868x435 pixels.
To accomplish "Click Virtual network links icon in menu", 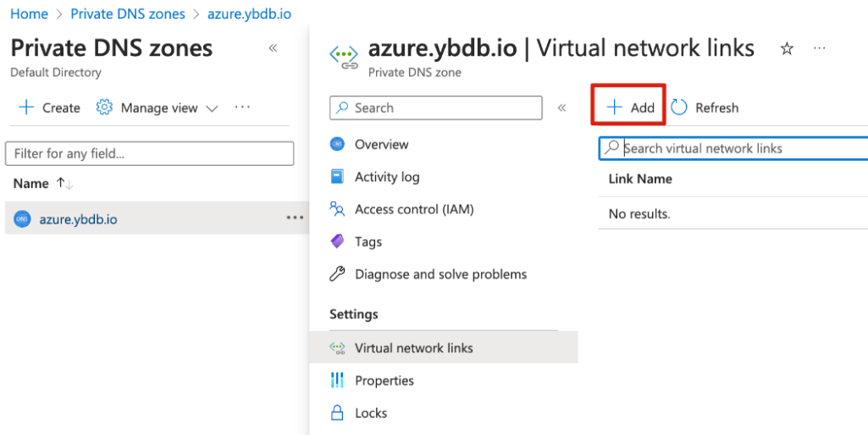I will [x=337, y=348].
